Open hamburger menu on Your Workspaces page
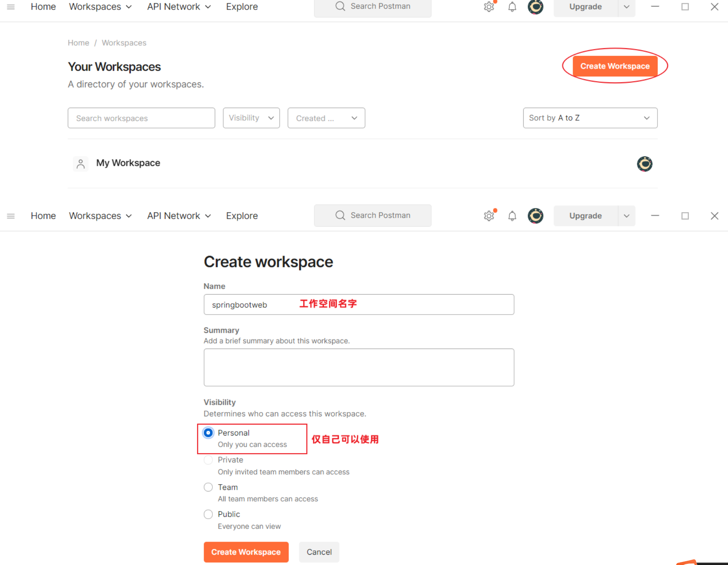 (11, 7)
